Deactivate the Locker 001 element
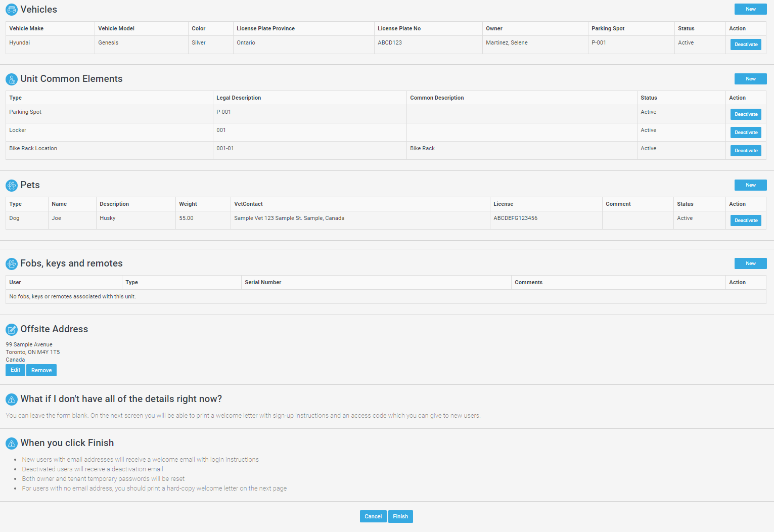 coord(746,132)
